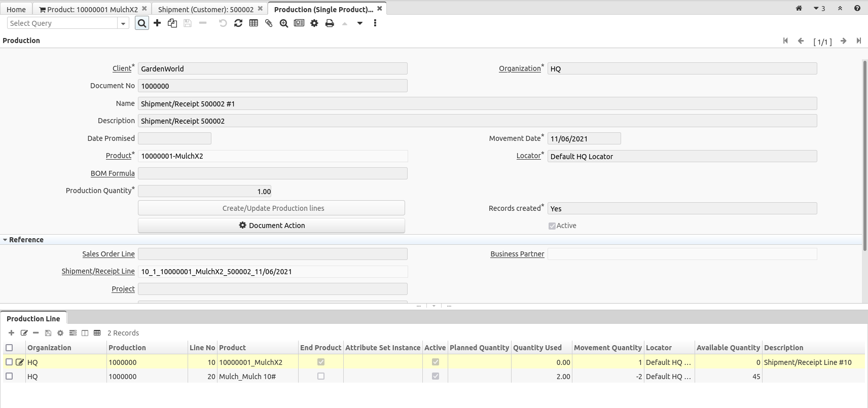The image size is (868, 408).
Task: Toggle grid view in main toolbar
Action: click(254, 23)
